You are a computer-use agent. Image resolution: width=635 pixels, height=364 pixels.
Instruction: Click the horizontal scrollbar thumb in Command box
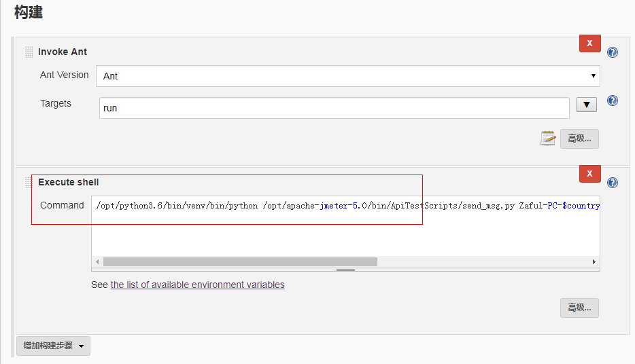point(240,261)
